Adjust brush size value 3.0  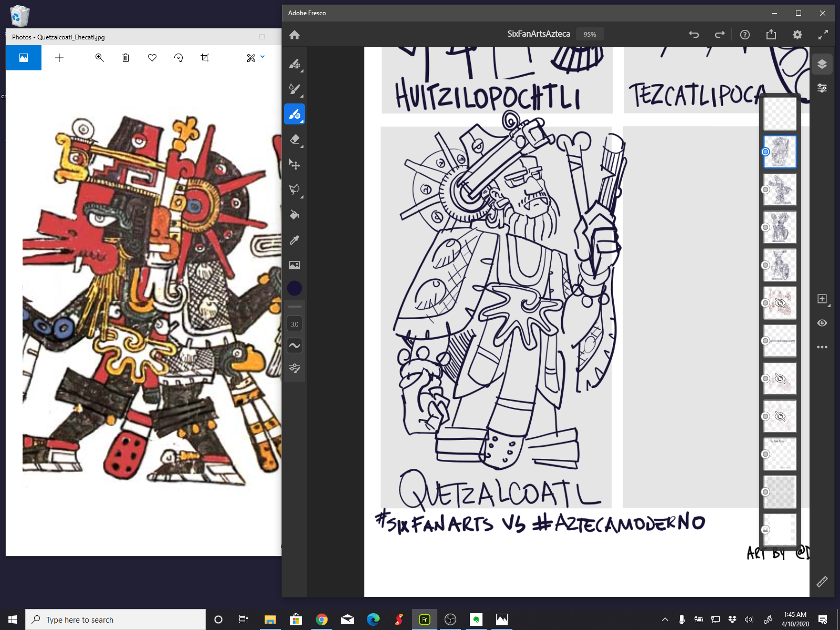pyautogui.click(x=295, y=324)
